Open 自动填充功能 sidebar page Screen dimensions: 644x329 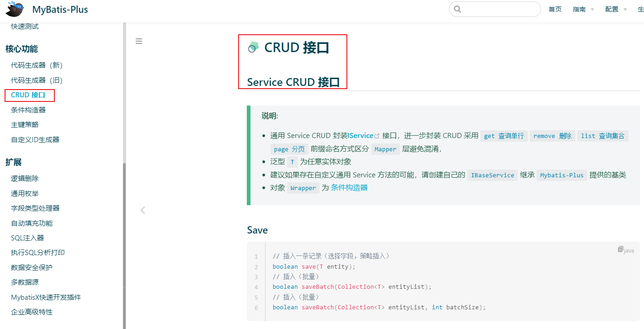(32, 223)
